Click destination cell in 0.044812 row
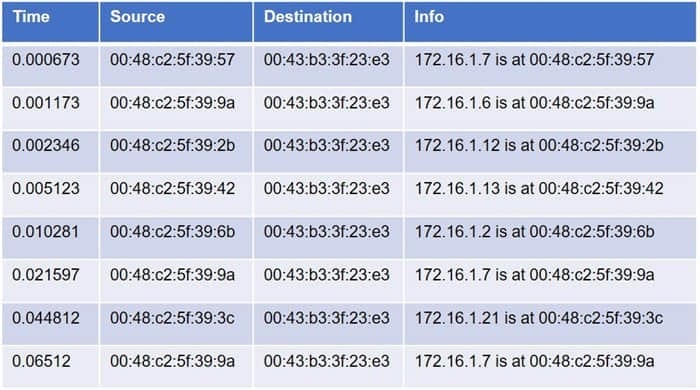This screenshot has height=390, width=700. 329,324
